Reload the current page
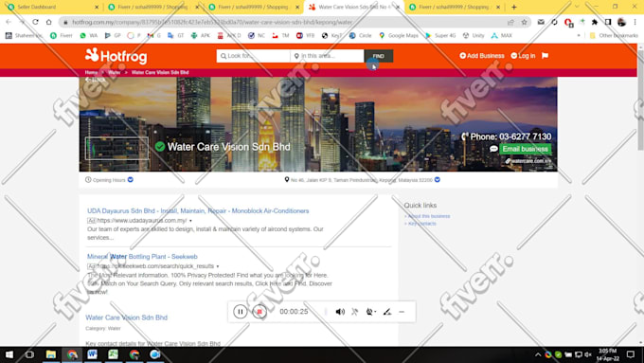 pos(35,22)
